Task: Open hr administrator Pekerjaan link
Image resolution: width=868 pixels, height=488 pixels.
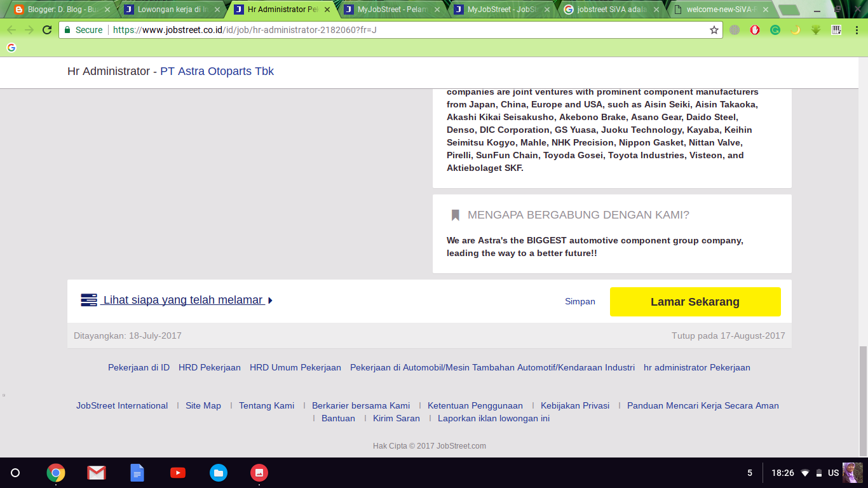Action: (x=697, y=367)
